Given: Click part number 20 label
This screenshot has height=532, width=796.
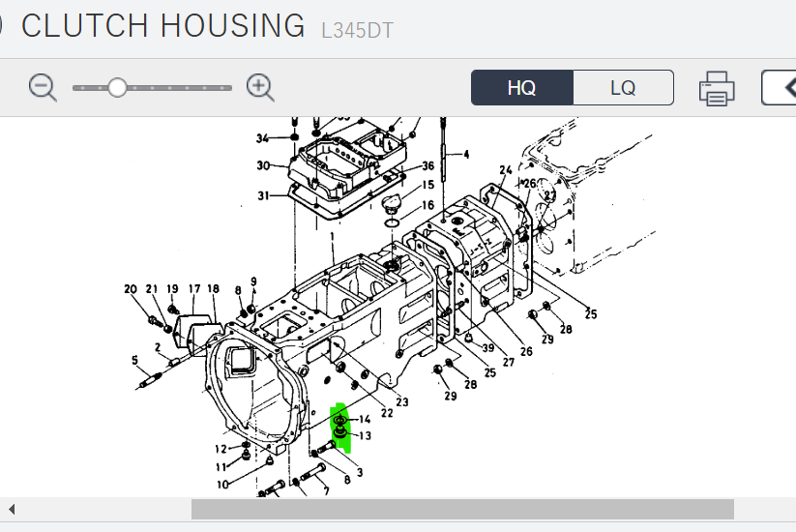Looking at the screenshot, I should (x=131, y=289).
